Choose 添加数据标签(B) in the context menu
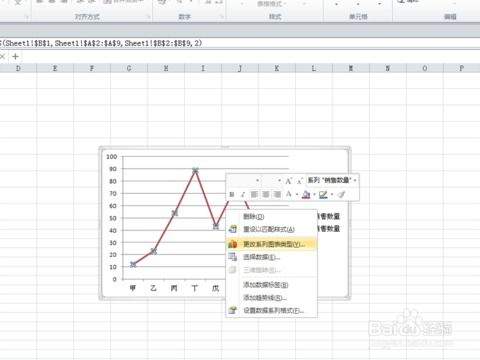The image size is (480, 360). point(271,285)
